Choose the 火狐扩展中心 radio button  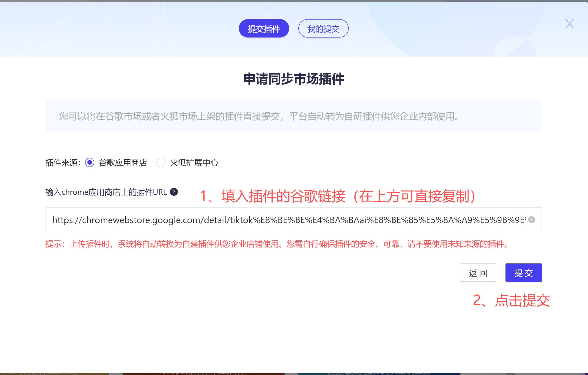click(161, 163)
